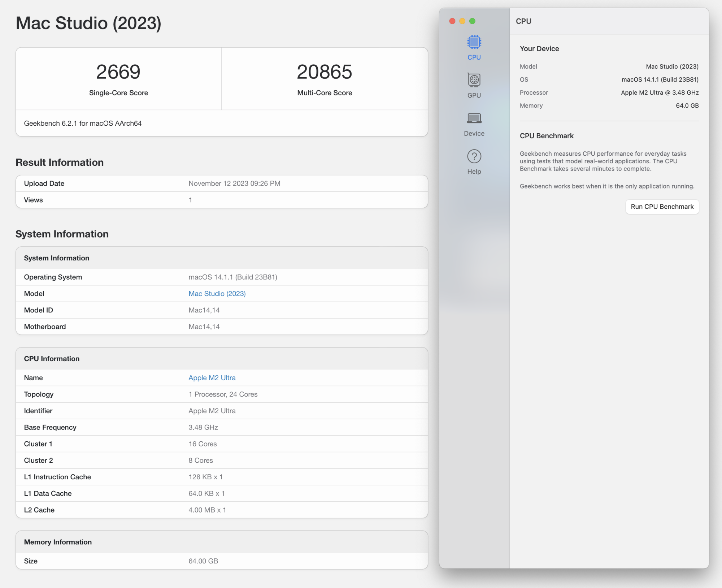Click Geekbench 6.2.1 for macOS AArch64 text
The image size is (722, 588).
click(83, 123)
